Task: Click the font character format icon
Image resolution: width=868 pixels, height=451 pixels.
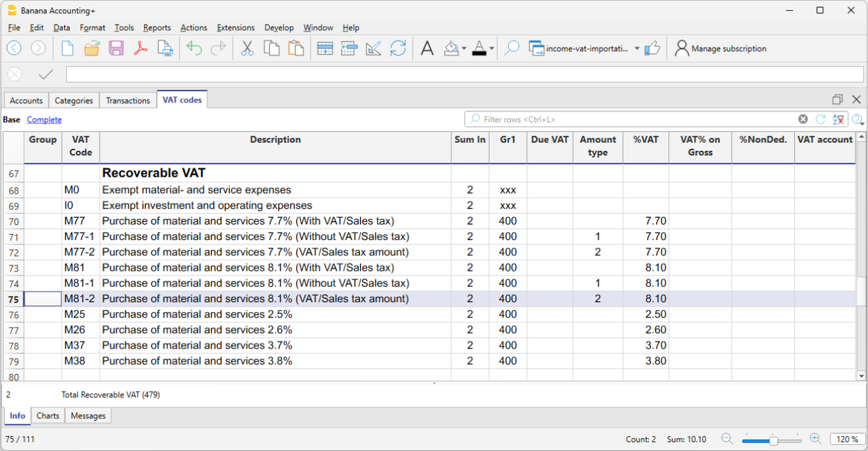Action: tap(427, 48)
